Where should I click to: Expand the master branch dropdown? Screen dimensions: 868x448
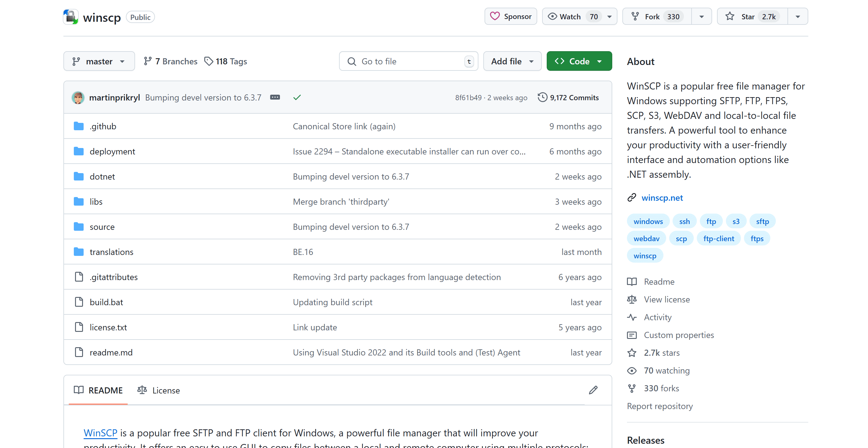(x=99, y=61)
